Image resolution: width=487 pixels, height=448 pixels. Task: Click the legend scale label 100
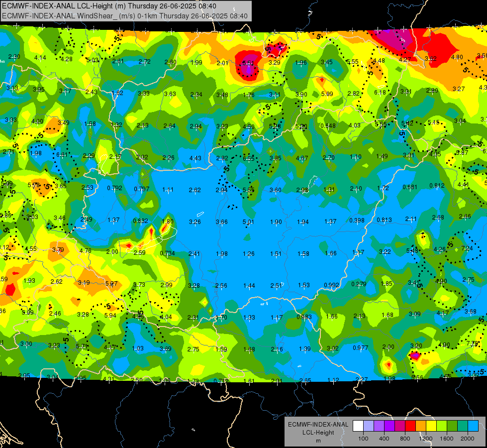tap(363, 439)
